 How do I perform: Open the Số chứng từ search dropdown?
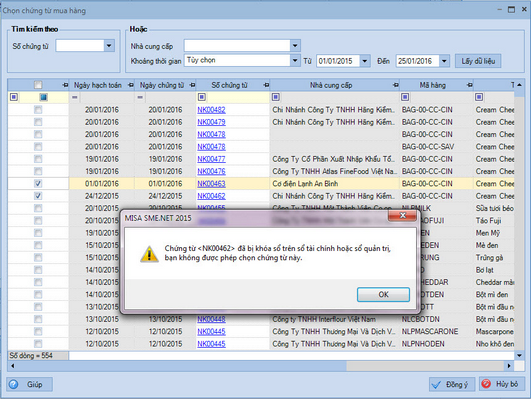pyautogui.click(x=109, y=46)
